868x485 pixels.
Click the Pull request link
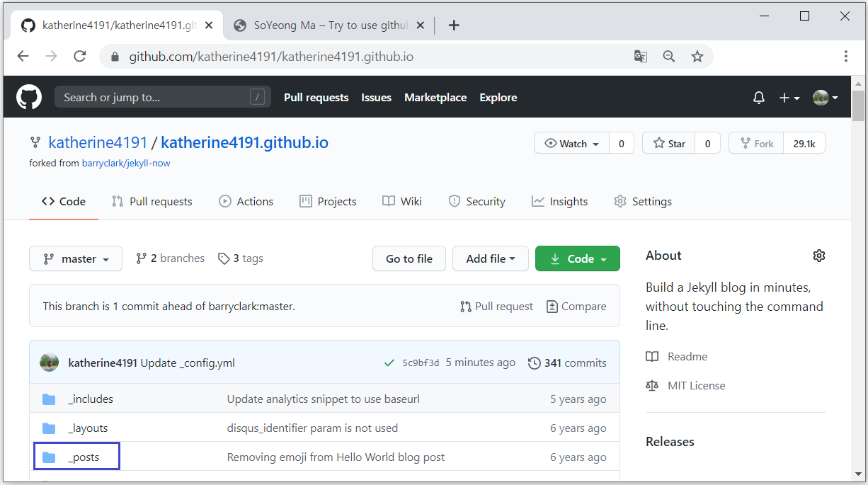[497, 307]
